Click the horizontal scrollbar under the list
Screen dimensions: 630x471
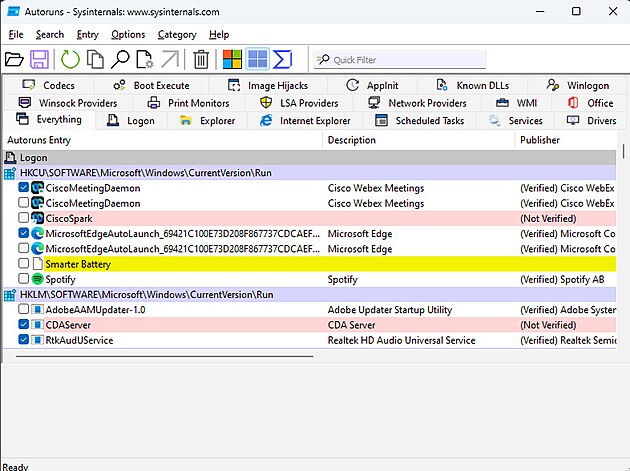coord(165,356)
